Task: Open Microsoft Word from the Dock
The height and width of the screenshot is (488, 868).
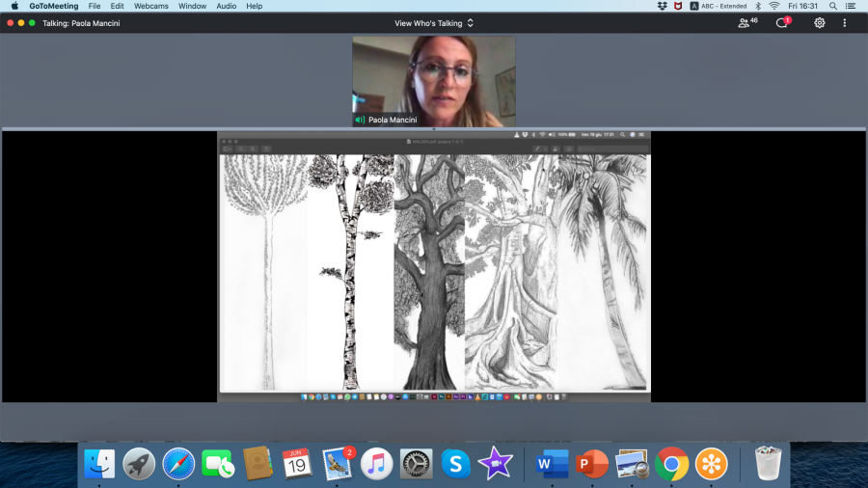Action: click(553, 464)
